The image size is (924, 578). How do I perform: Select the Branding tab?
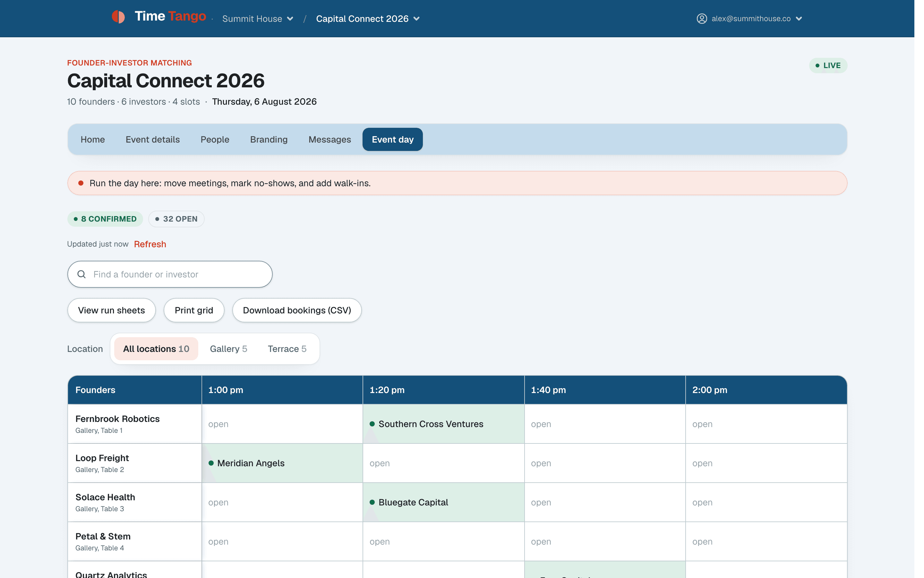point(269,140)
